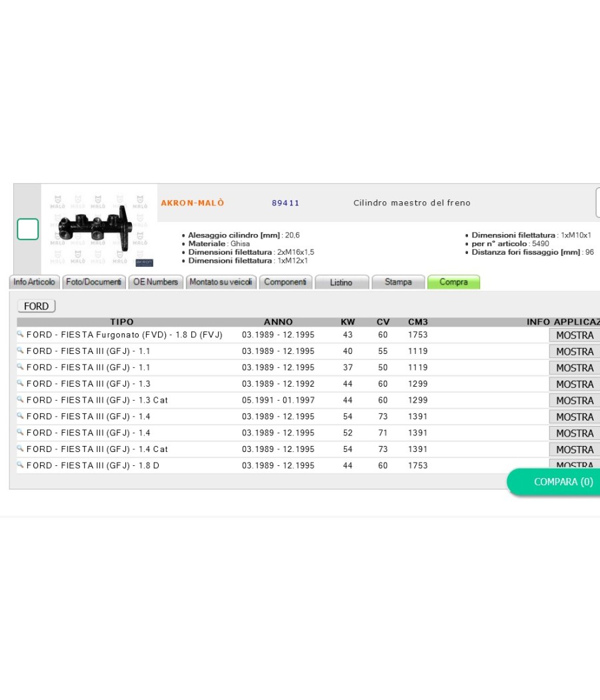Select the FORD manufacturer button
This screenshot has width=600, height=700.
click(x=36, y=306)
